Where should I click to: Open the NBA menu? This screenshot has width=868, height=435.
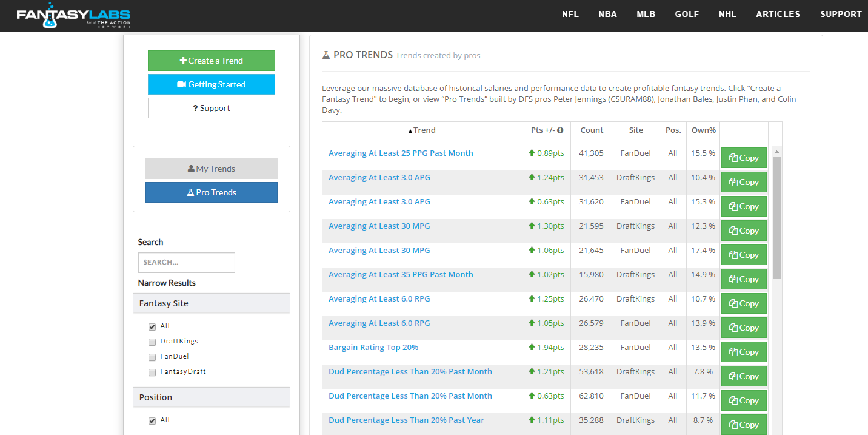tap(607, 14)
